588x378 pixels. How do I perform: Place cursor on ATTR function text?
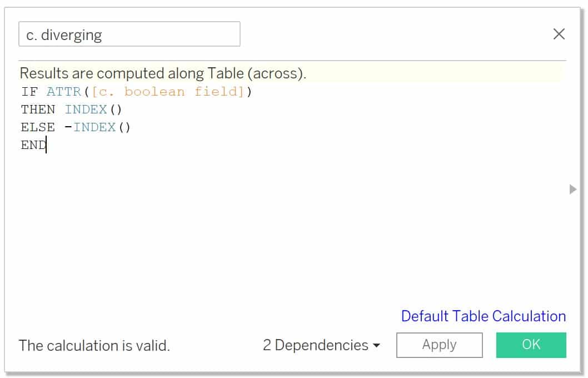click(x=64, y=92)
